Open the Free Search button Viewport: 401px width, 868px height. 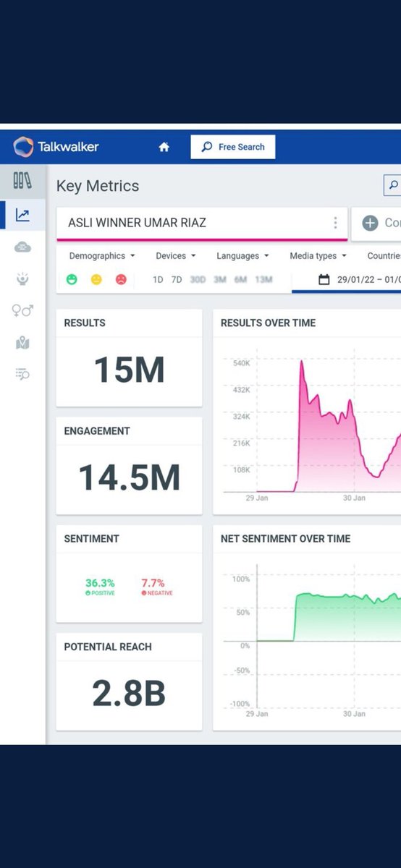(233, 147)
